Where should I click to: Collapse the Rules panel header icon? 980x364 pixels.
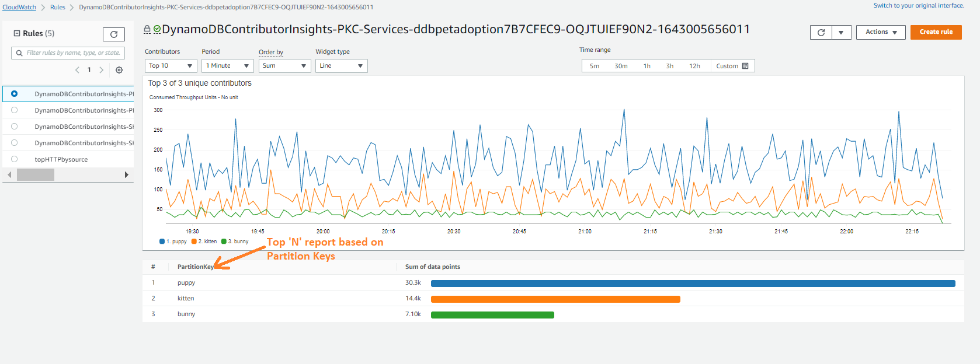click(x=17, y=33)
